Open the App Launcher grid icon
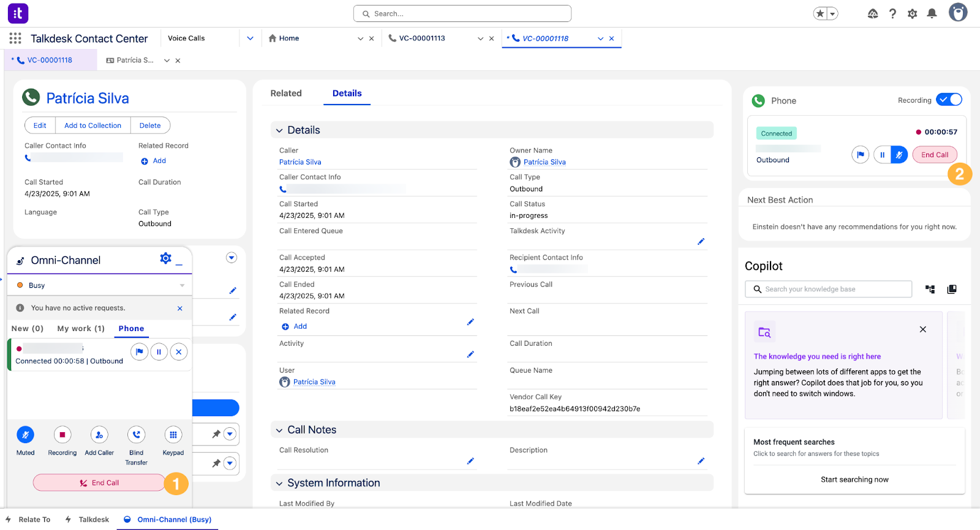The image size is (980, 530). [15, 38]
